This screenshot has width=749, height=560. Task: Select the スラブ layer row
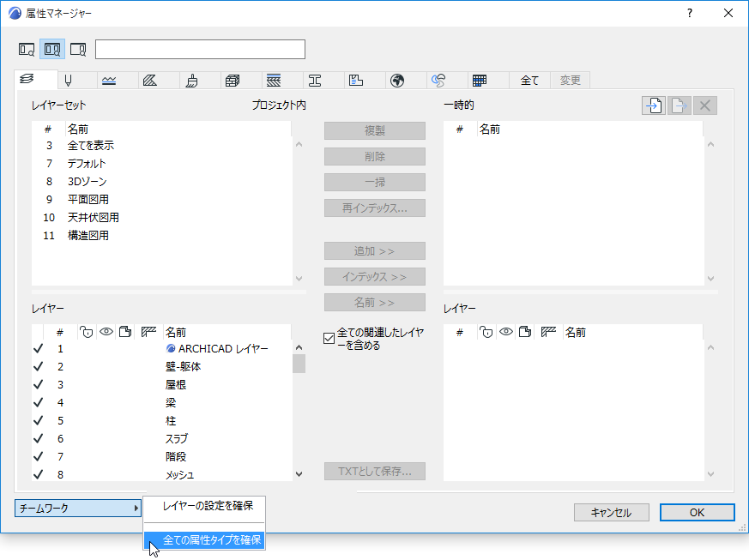pyautogui.click(x=161, y=439)
